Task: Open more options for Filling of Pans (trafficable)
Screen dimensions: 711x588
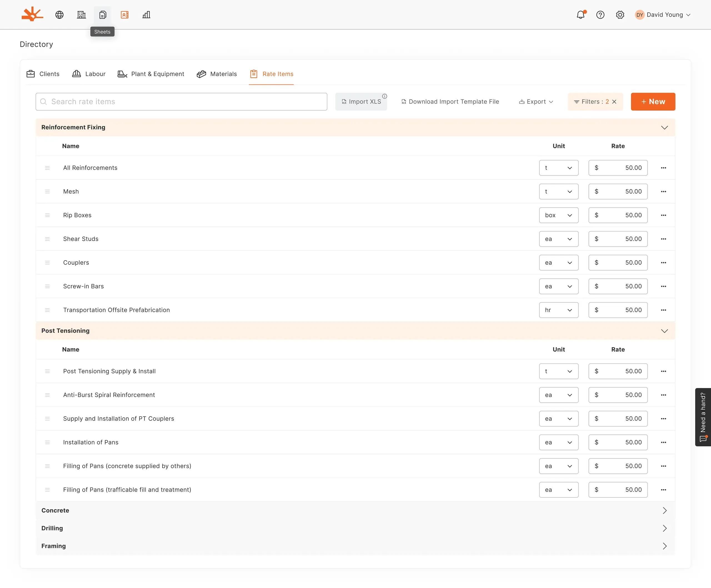Action: (x=664, y=490)
